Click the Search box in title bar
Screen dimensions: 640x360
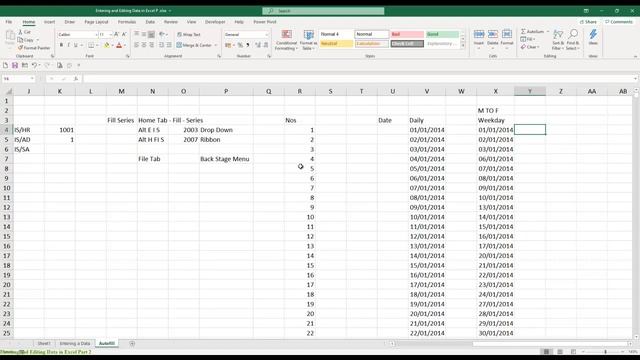pyautogui.click(x=323, y=11)
